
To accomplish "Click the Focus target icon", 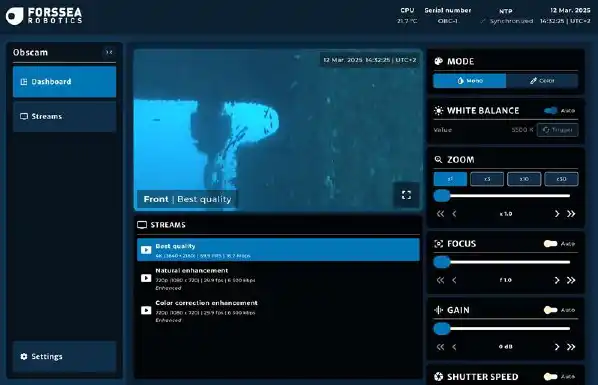I will click(x=439, y=243).
